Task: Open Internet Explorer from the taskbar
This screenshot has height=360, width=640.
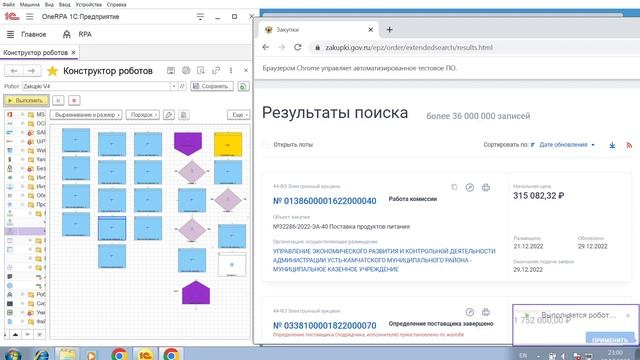Action: tap(41, 354)
